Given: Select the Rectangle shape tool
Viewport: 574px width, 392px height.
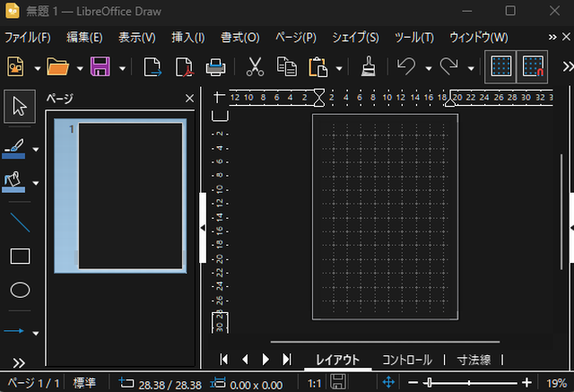Looking at the screenshot, I should pyautogui.click(x=20, y=257).
